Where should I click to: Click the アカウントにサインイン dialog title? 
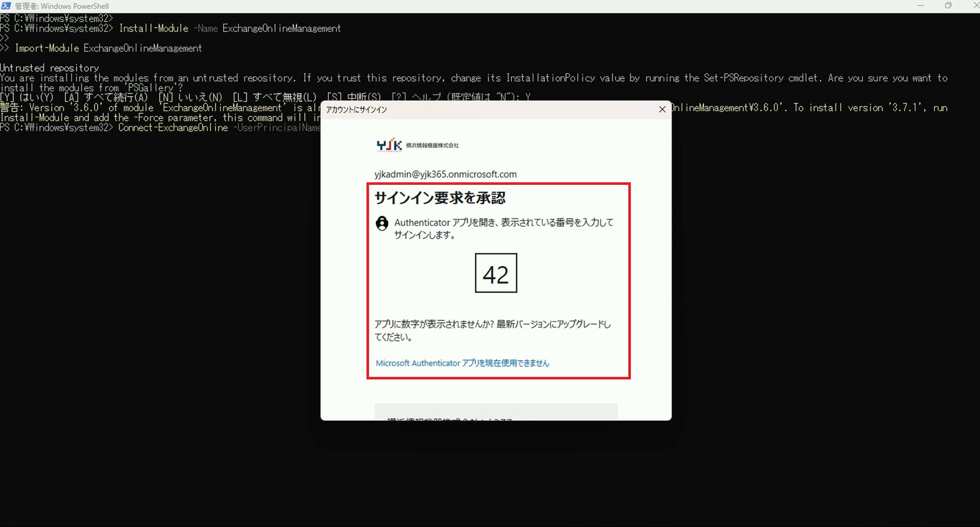(x=356, y=110)
